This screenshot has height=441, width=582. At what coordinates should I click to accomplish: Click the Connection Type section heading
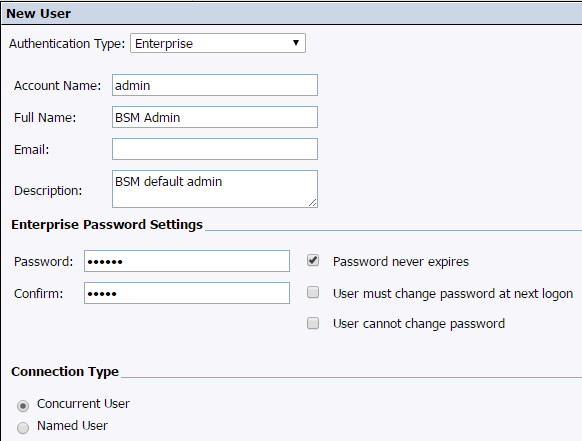click(x=65, y=372)
